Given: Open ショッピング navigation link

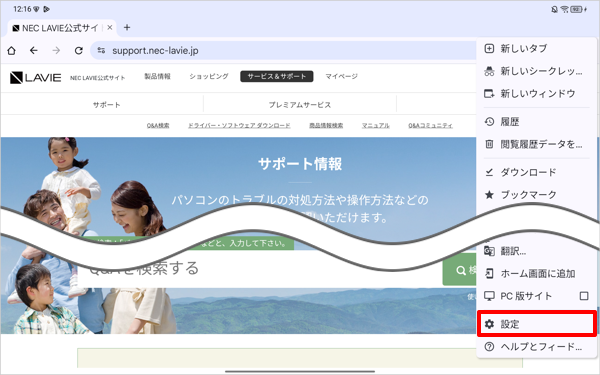Looking at the screenshot, I should tap(209, 77).
